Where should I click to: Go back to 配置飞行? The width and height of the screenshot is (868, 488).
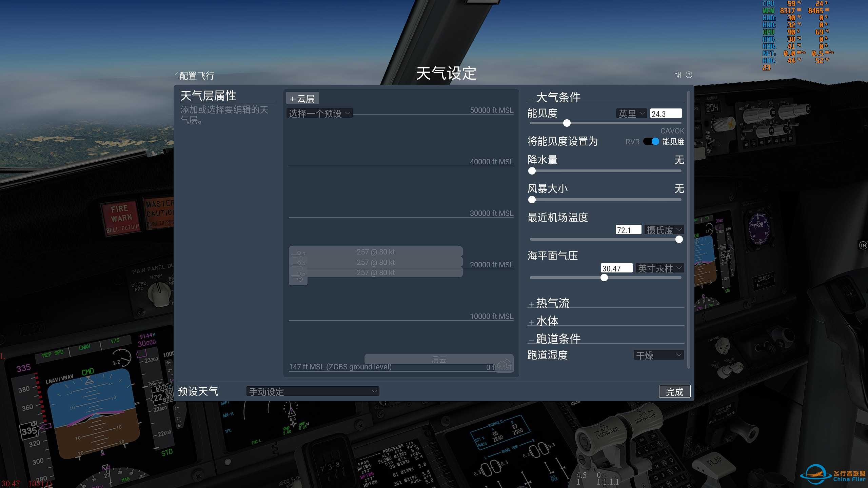195,75
